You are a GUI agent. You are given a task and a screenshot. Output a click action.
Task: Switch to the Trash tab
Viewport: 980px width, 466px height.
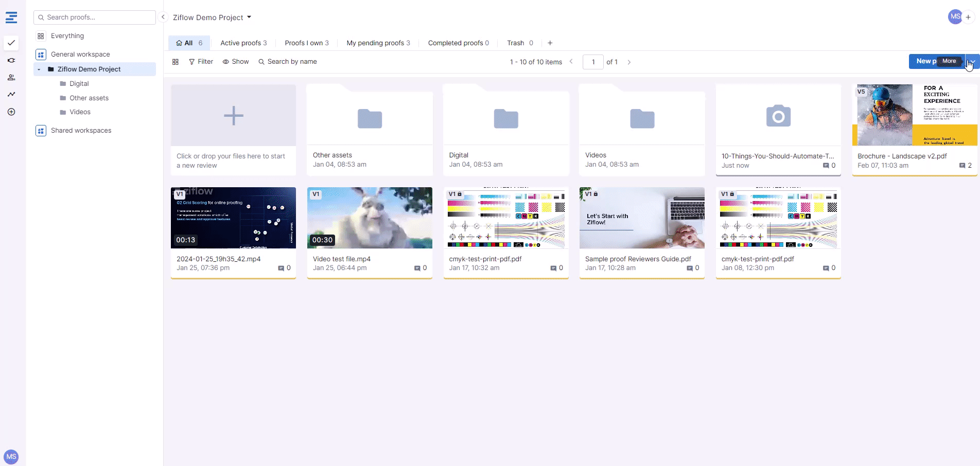(519, 43)
